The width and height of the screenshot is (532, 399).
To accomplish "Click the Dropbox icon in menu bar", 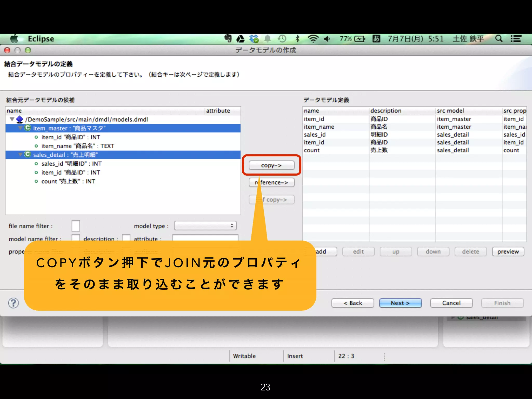I will pos(254,39).
